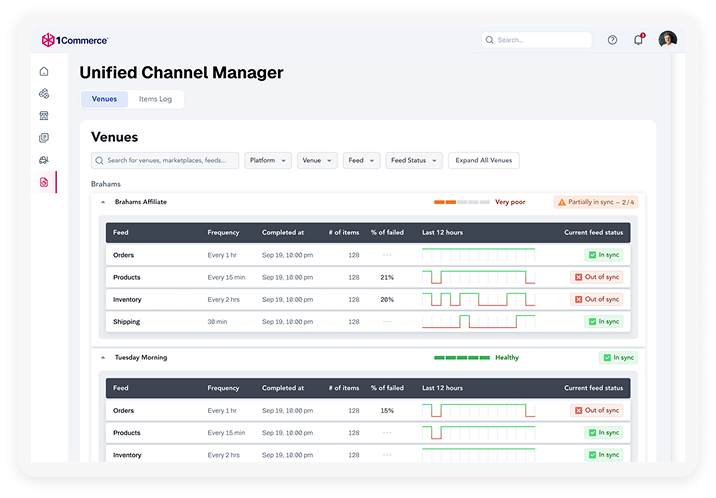Select Brahams Affiliate Inventory feed name
Viewport: 716px width, 498px height.
click(127, 300)
